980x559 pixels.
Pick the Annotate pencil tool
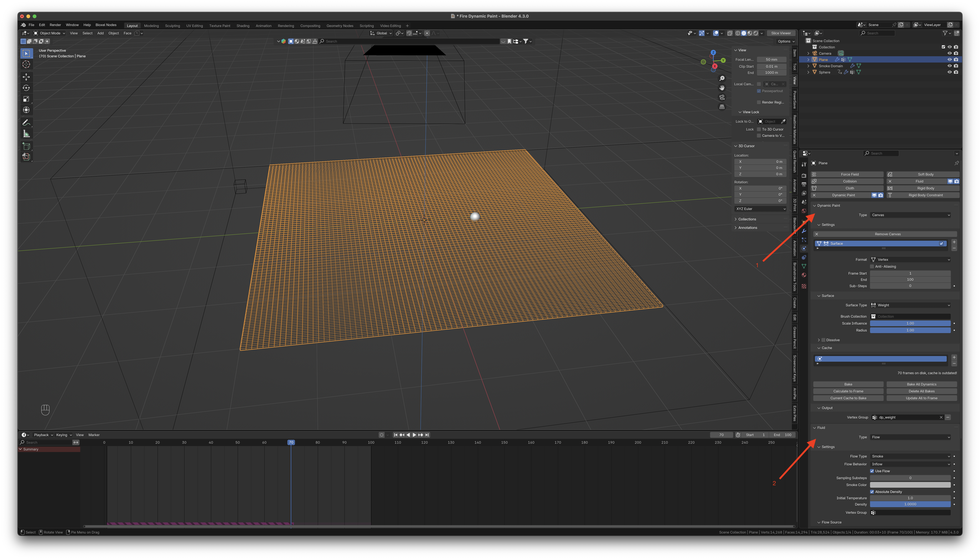(26, 123)
